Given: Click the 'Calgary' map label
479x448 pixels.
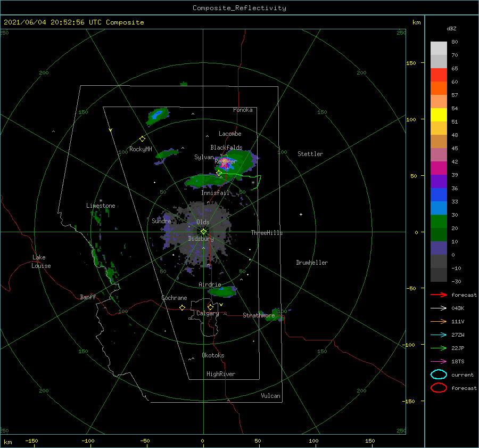Looking at the screenshot, I should pos(208,313).
